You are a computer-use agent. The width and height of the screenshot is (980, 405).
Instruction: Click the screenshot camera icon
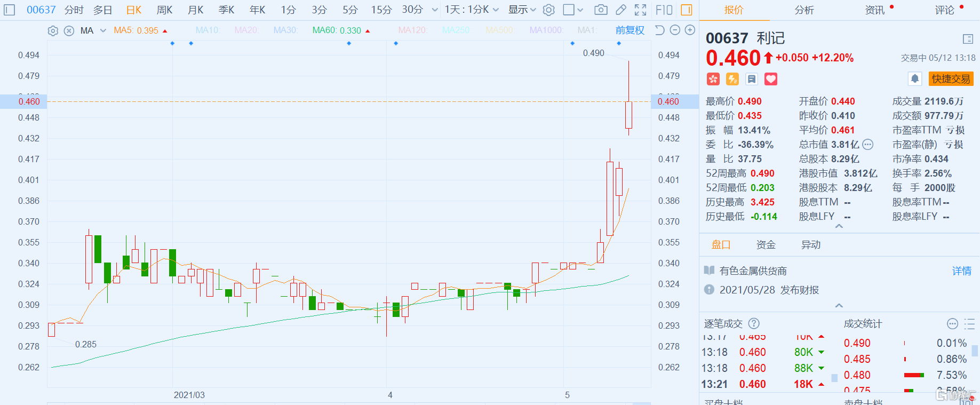[601, 10]
